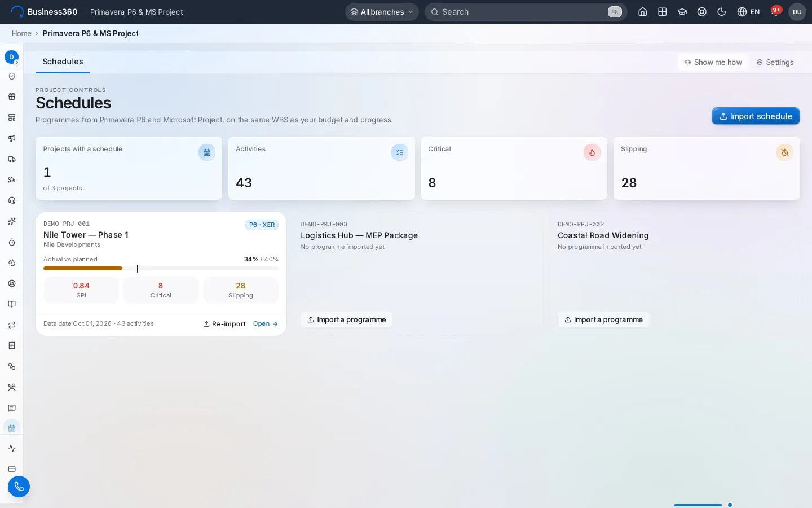Image resolution: width=812 pixels, height=508 pixels.
Task: Click the Search input field
Action: pyautogui.click(x=526, y=12)
